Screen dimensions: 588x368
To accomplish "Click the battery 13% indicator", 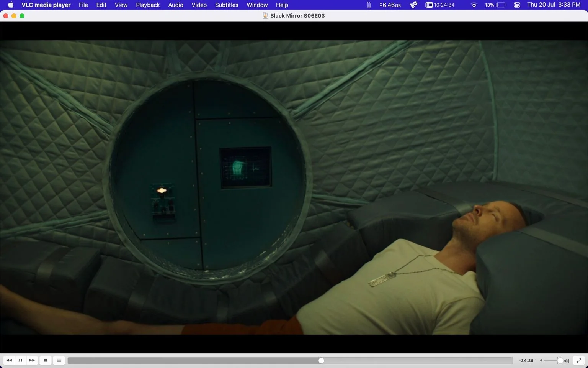I will point(495,5).
